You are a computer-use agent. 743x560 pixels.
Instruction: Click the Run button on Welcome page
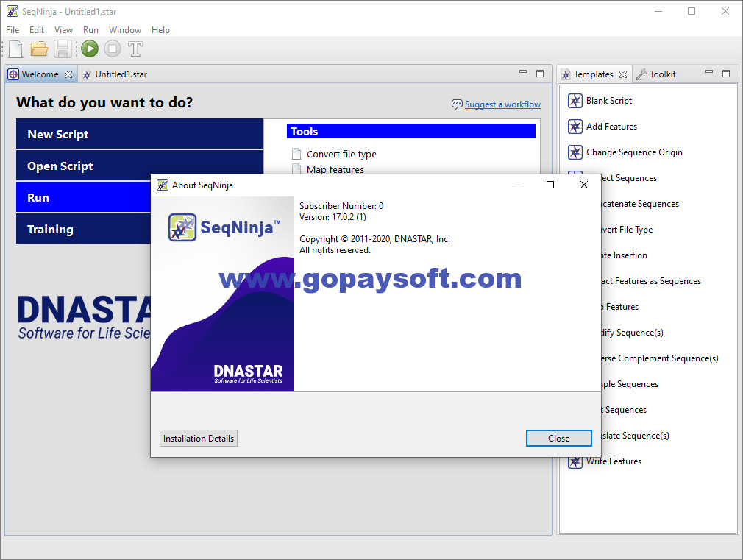pos(83,198)
